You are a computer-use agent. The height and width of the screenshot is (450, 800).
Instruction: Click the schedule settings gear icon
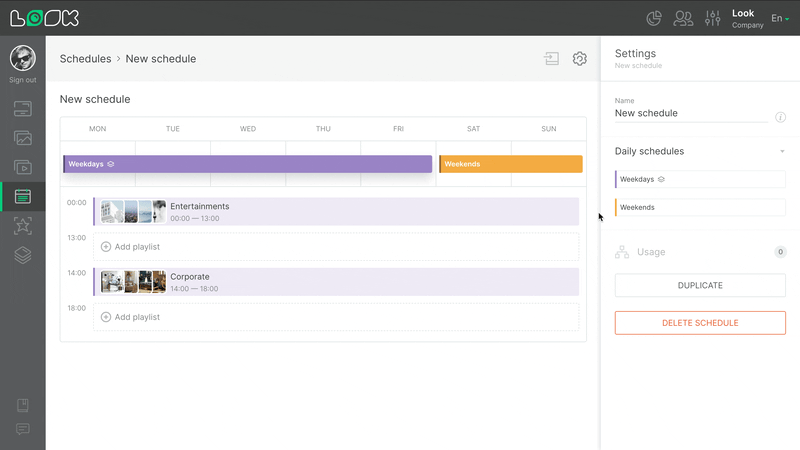click(x=580, y=59)
